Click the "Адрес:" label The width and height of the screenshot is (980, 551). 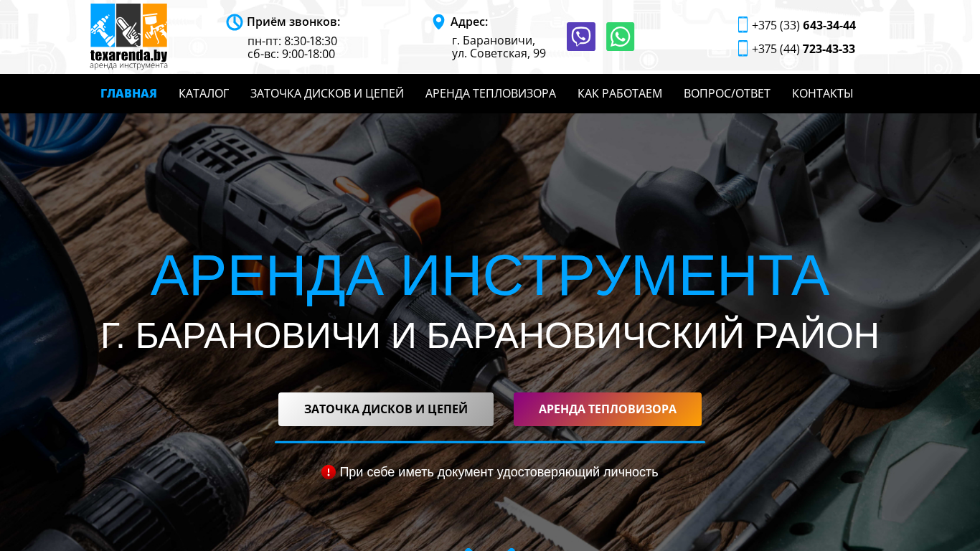coord(469,22)
